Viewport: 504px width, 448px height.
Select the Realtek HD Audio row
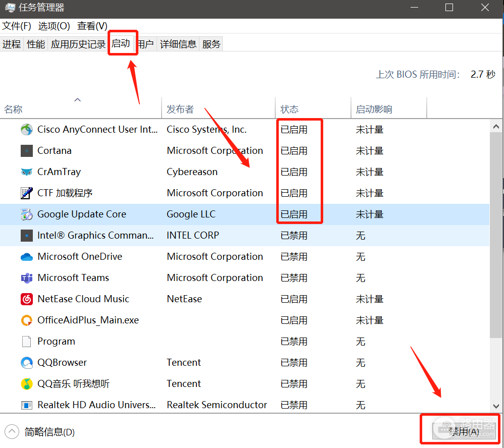244,405
